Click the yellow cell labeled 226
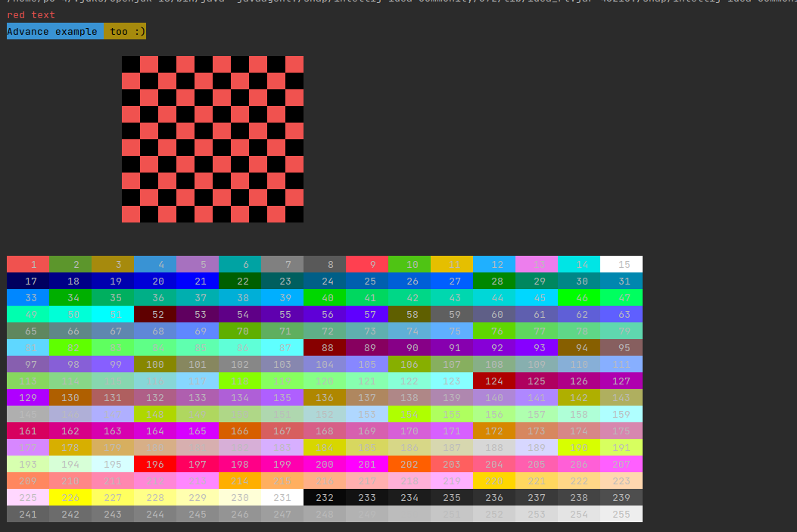Screen dimensions: 797x532 coord(70,497)
